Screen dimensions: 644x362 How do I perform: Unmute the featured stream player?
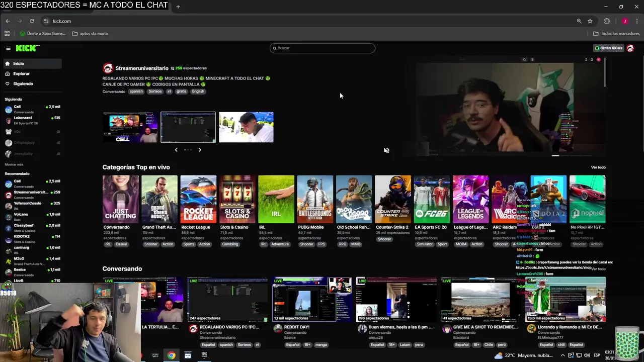(386, 150)
